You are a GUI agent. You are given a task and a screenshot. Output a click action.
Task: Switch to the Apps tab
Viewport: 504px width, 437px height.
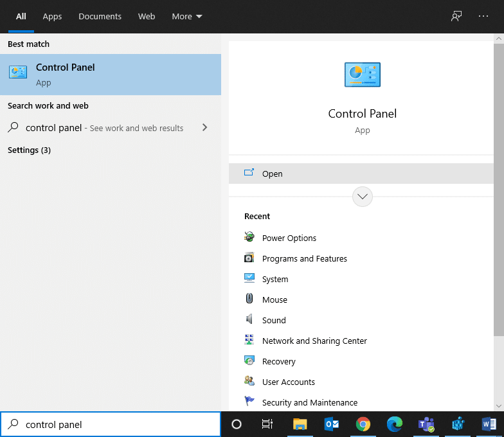[52, 17]
